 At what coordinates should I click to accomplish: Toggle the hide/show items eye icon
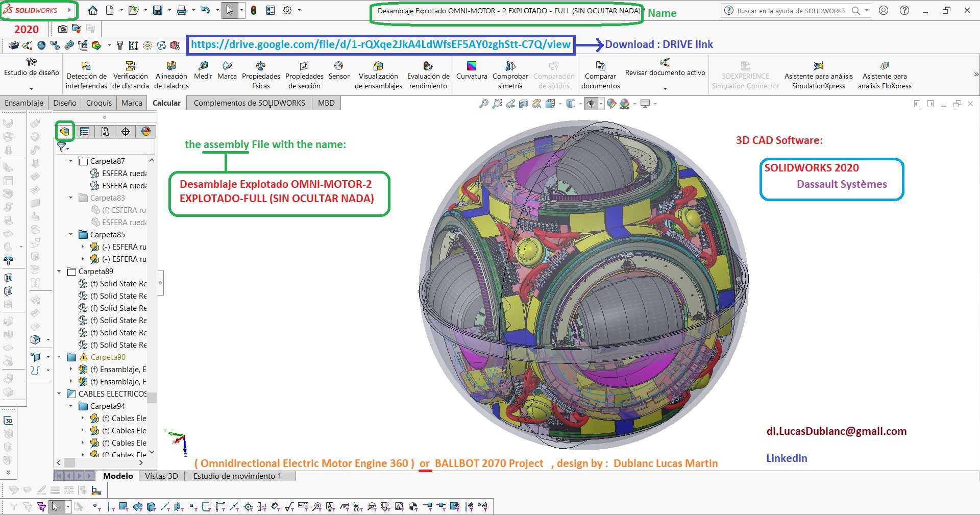click(591, 104)
